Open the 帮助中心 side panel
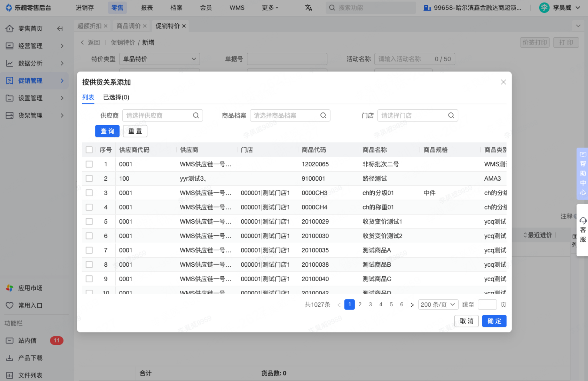 click(x=582, y=174)
